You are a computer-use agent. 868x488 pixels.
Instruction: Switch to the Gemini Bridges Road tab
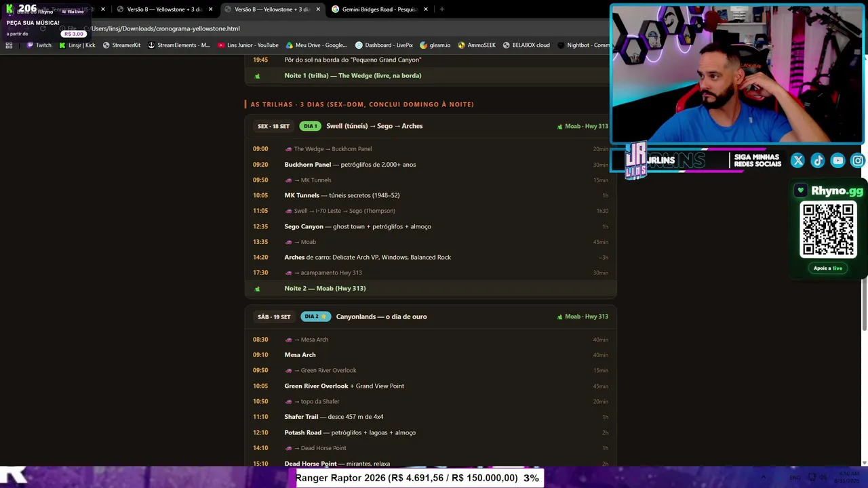point(378,9)
